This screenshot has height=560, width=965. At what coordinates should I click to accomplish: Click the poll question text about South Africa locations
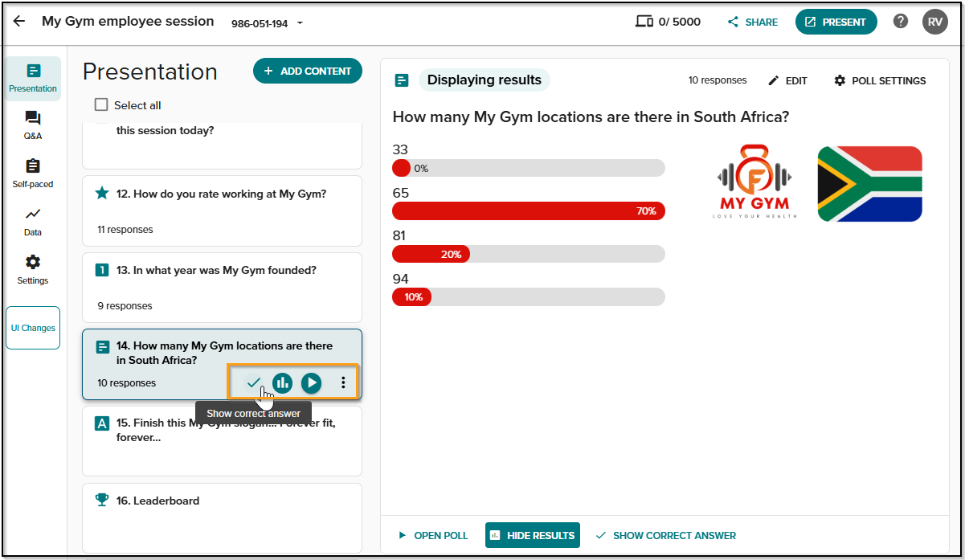pos(591,117)
